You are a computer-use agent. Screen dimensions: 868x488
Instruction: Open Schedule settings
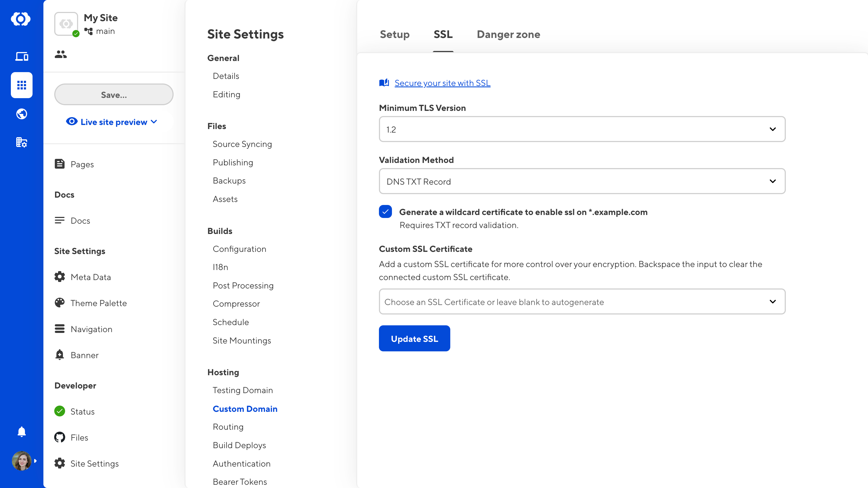click(x=231, y=322)
